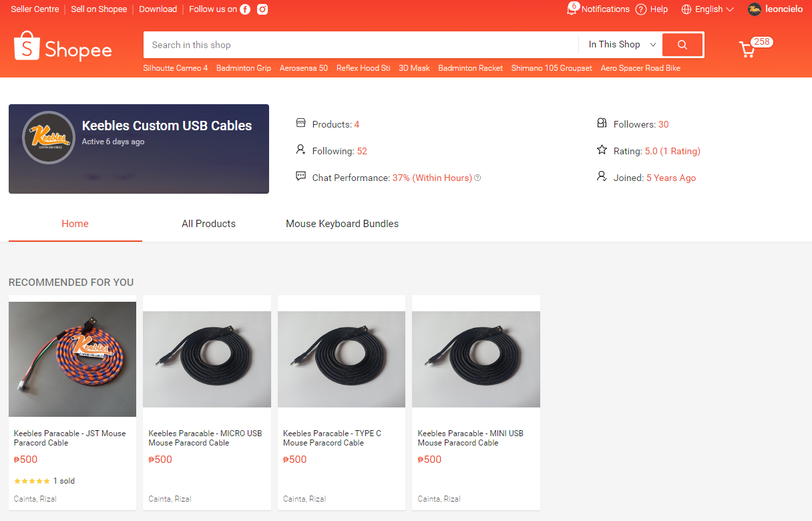Click the Follow us on label
The width and height of the screenshot is (812, 521).
click(213, 9)
